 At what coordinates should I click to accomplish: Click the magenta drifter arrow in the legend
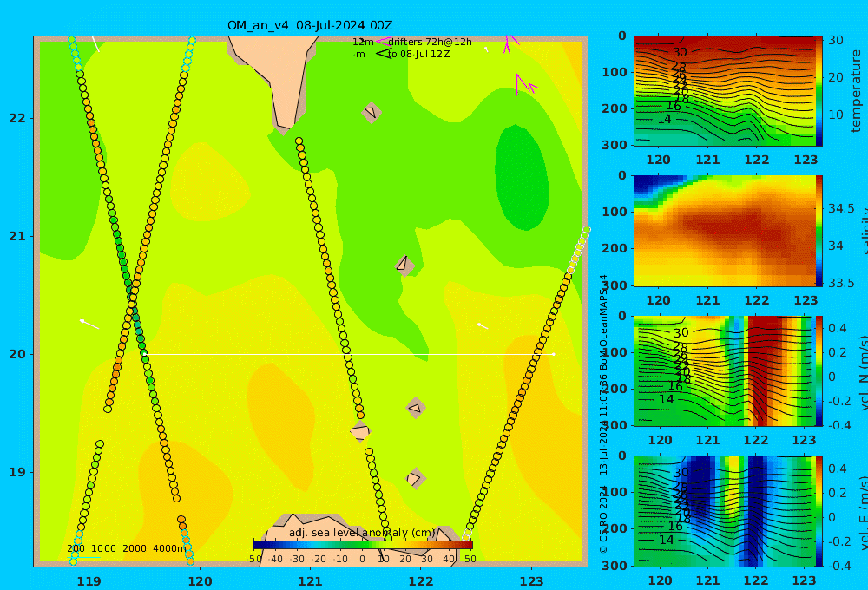[383, 42]
